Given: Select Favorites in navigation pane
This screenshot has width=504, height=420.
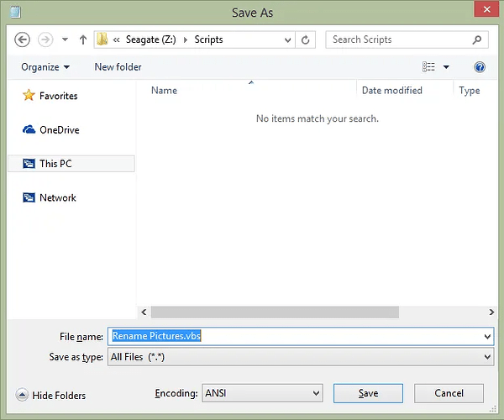Looking at the screenshot, I should pyautogui.click(x=58, y=96).
